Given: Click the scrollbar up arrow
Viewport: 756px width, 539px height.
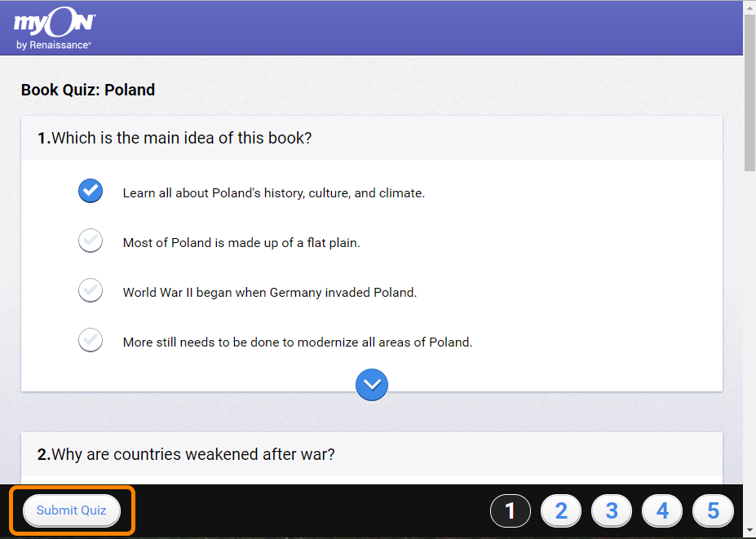Looking at the screenshot, I should (749, 7).
